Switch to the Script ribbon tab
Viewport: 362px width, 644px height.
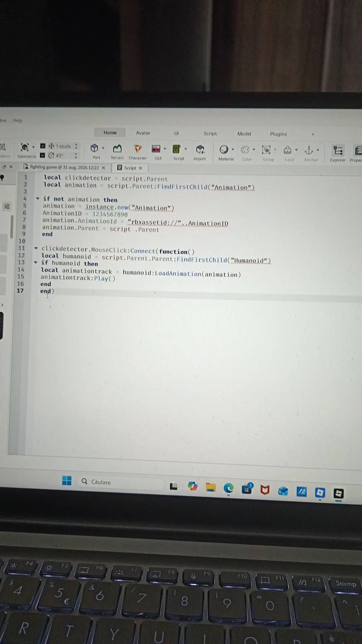point(210,134)
